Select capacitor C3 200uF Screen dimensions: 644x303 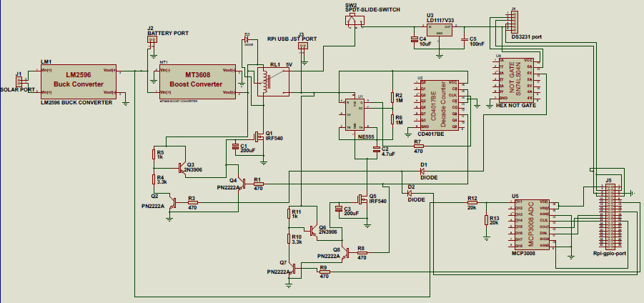click(x=339, y=209)
